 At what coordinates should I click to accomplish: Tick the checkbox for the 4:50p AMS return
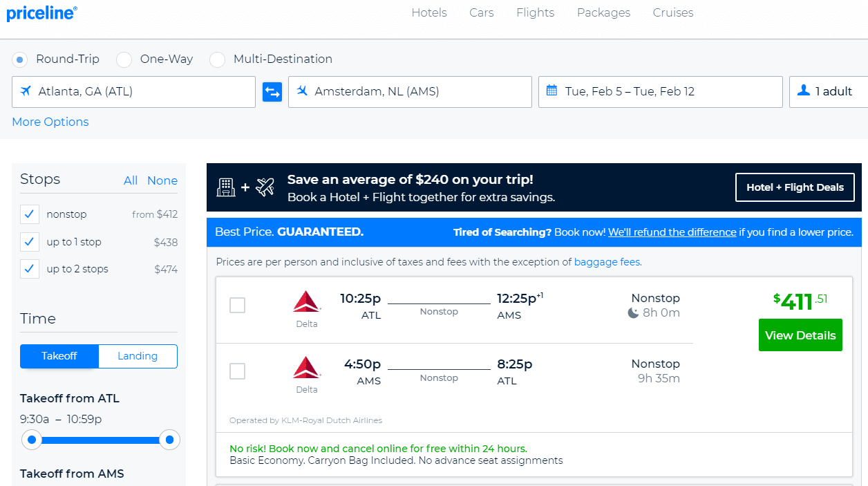click(238, 371)
